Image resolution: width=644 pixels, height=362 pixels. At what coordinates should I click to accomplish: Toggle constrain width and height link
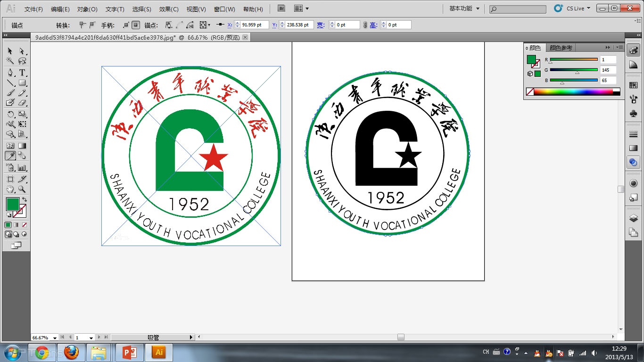click(x=365, y=25)
